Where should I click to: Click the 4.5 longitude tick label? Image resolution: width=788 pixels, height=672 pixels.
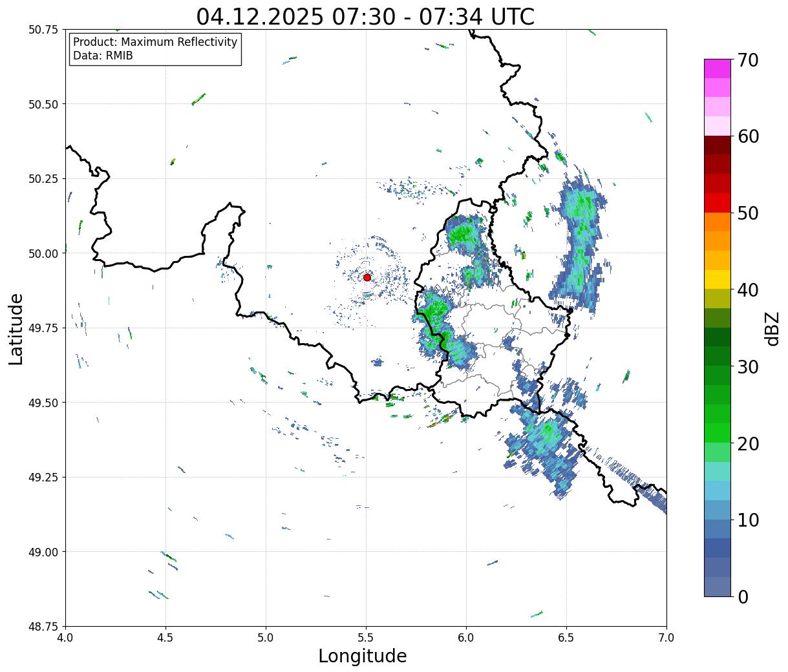click(166, 638)
